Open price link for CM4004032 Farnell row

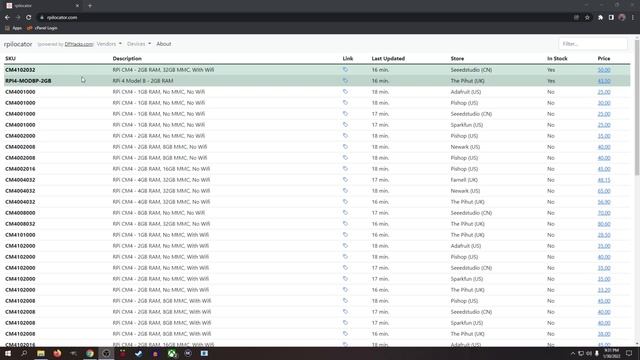pyautogui.click(x=604, y=180)
